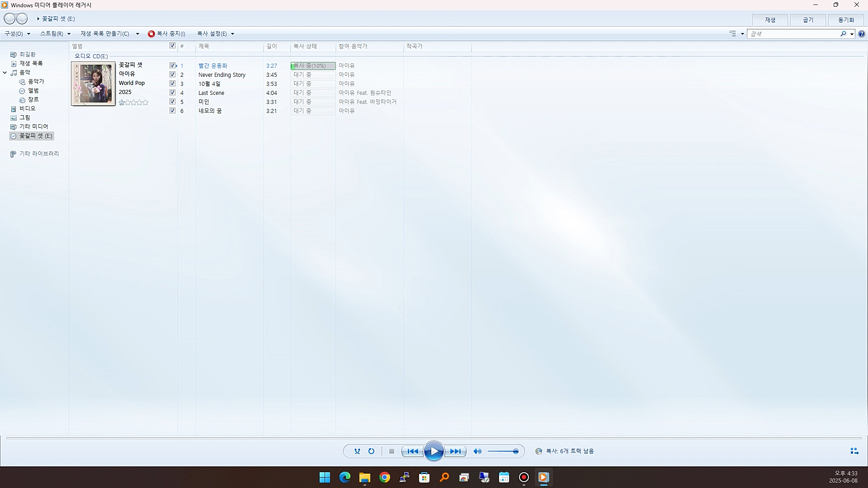
Task: Toggle the repeat playback icon
Action: pos(371,451)
